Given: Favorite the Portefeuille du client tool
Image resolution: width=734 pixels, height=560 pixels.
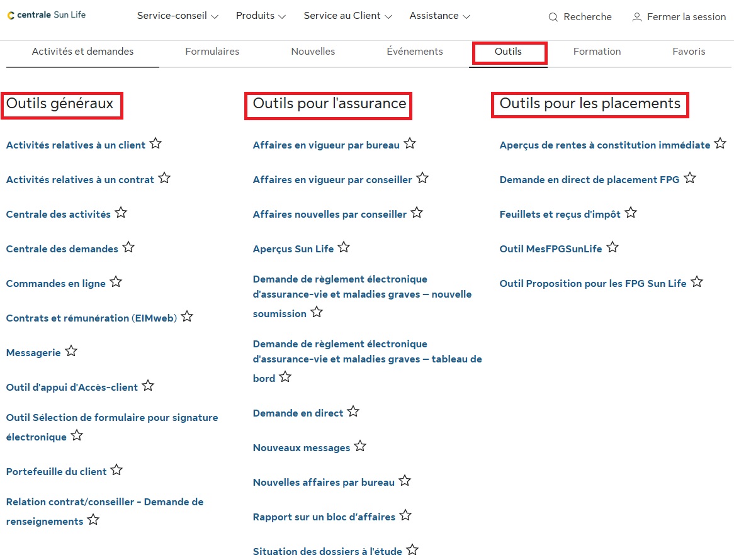Looking at the screenshot, I should coord(116,470).
